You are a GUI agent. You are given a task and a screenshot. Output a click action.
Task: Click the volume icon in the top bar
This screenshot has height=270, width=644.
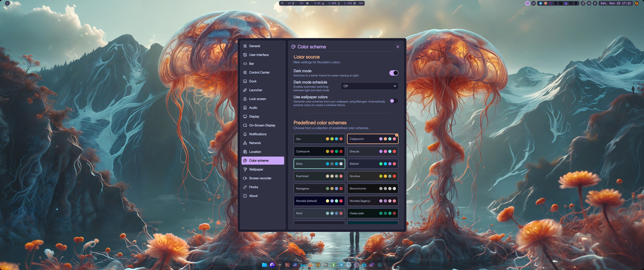589,3
